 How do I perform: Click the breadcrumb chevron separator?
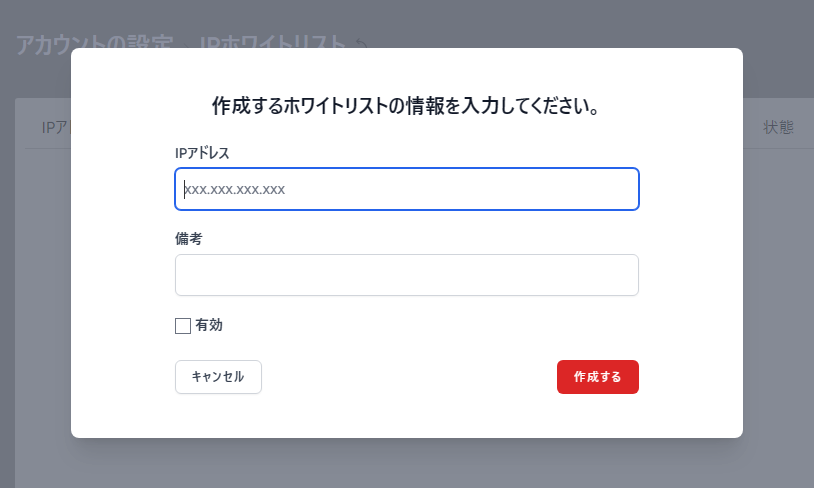tap(186, 45)
